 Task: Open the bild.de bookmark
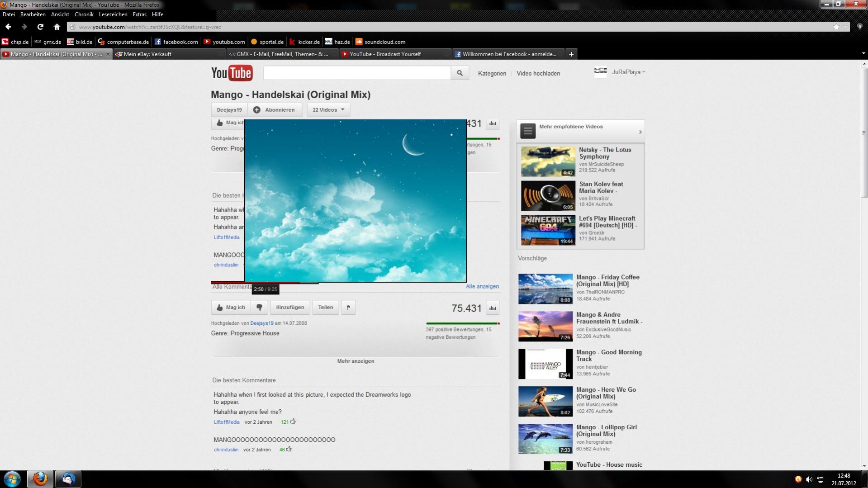pos(80,42)
